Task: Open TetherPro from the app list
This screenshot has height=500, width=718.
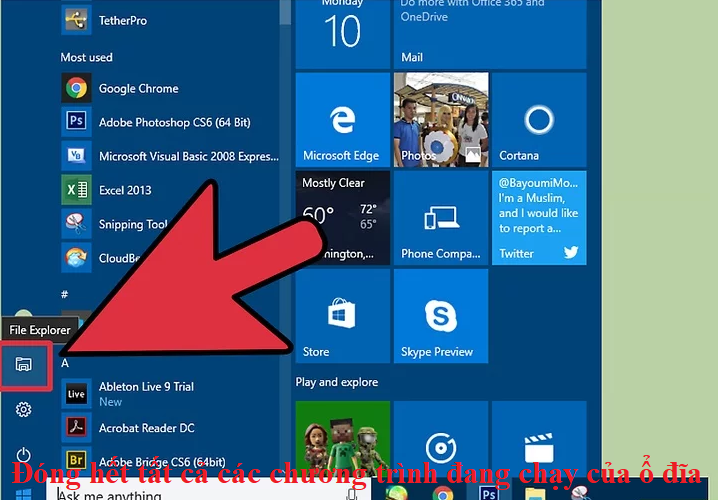Action: (x=120, y=19)
